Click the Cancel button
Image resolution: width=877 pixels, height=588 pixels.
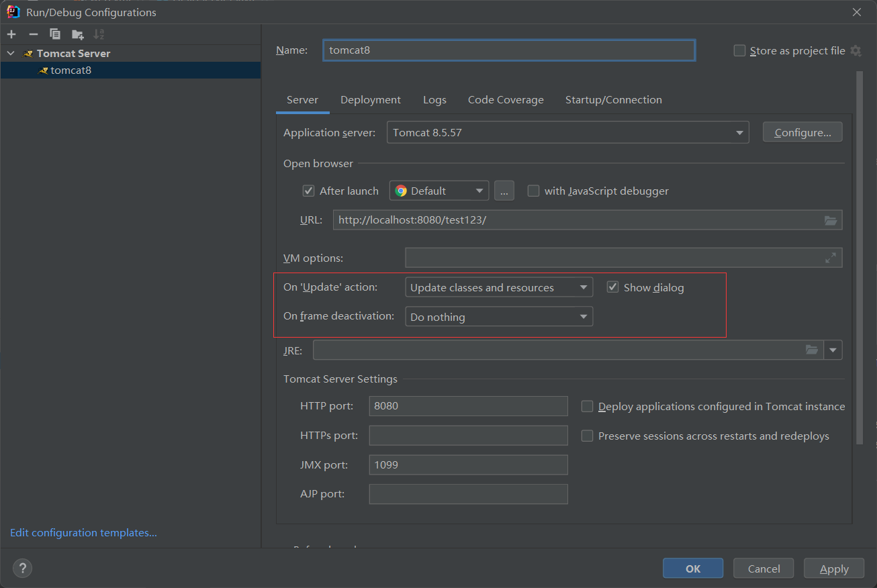click(x=764, y=569)
